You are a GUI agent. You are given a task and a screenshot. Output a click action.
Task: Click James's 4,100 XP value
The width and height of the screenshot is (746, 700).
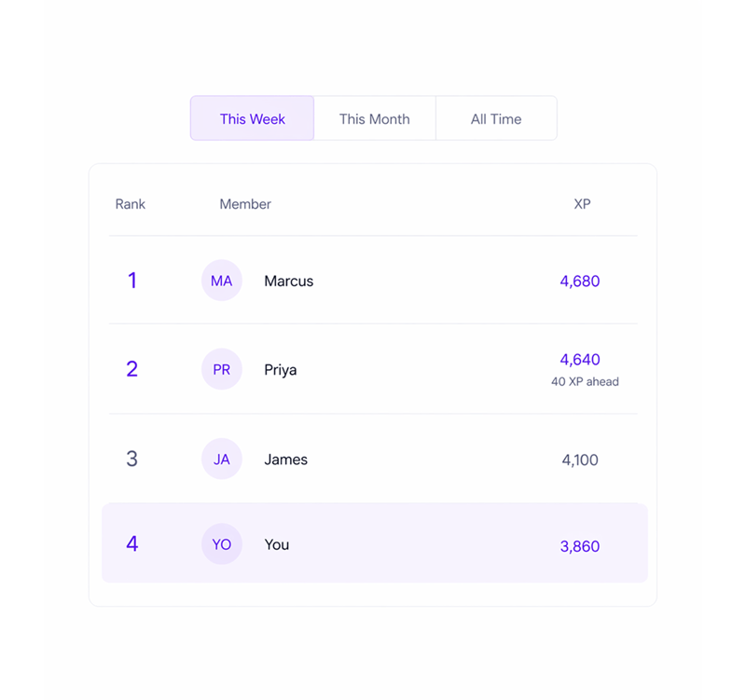[x=580, y=460]
